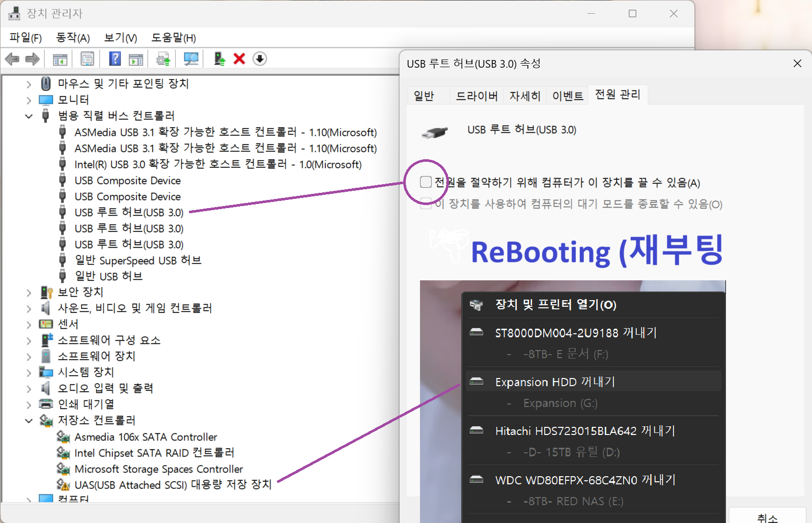Click the 취소 button in the dialog
812x523 pixels.
(x=767, y=517)
